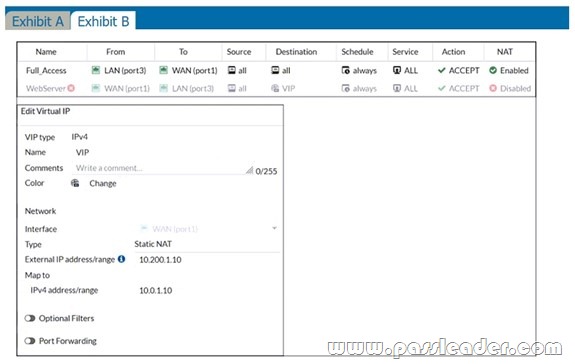Click the Interface dropdown arrow
Screen dimensions: 575x364
274,228
